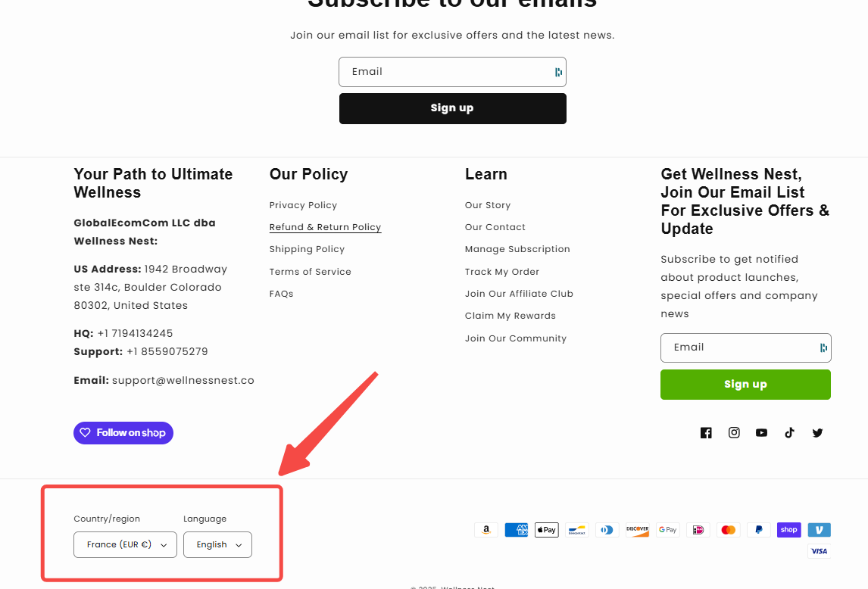Focus the top Email subscription field

tap(447, 72)
